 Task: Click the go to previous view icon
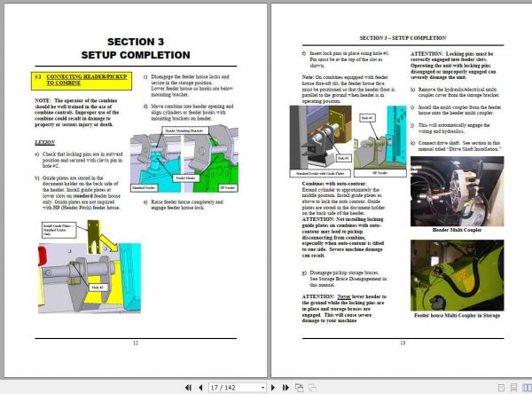coord(300,388)
